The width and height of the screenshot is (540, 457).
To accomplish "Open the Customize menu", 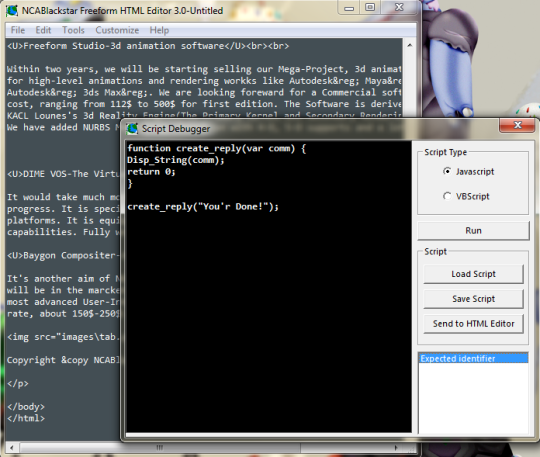I will point(117,30).
